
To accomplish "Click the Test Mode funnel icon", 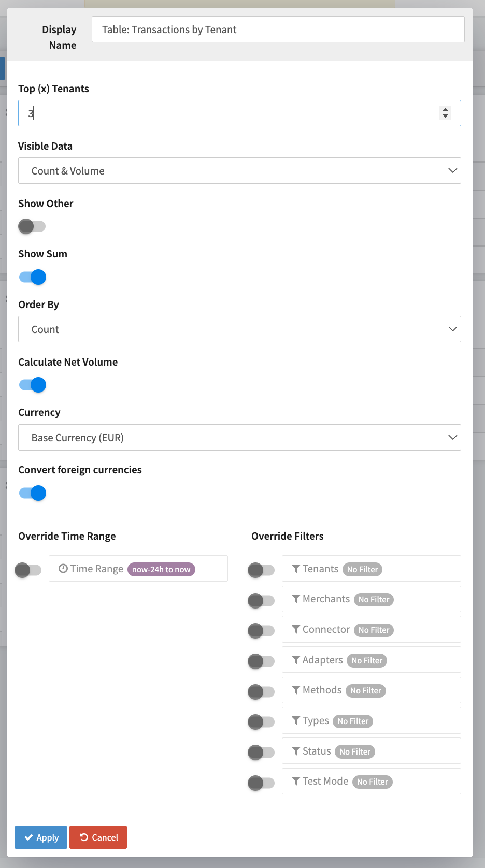I will tap(296, 781).
